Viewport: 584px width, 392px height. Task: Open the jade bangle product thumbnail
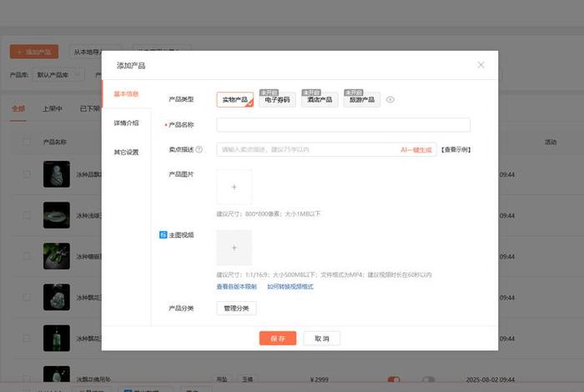point(56,215)
